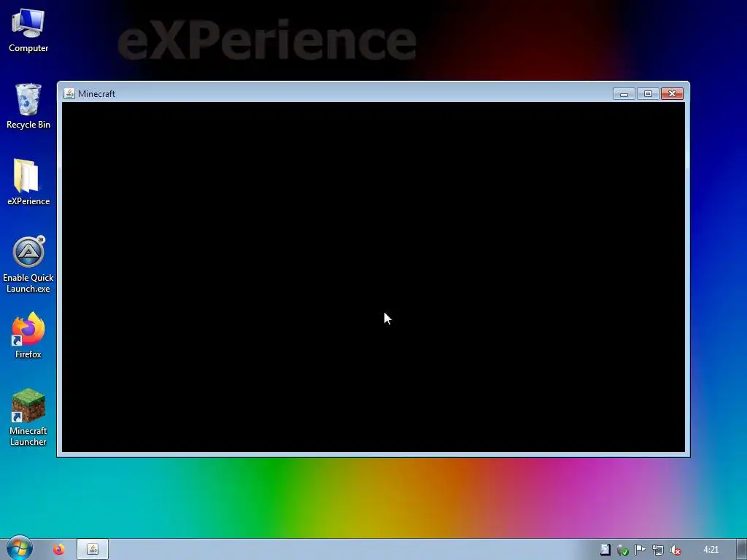
Task: Maximize the Minecraft window
Action: (x=648, y=94)
